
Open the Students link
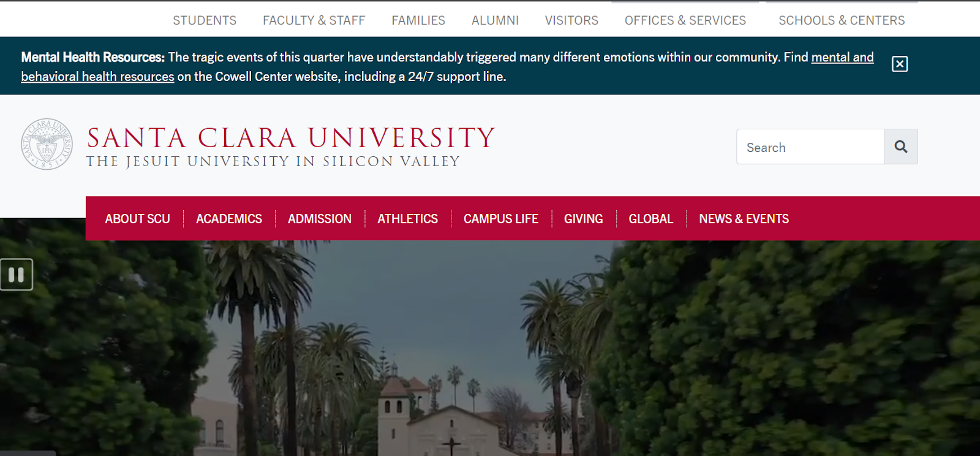point(205,20)
